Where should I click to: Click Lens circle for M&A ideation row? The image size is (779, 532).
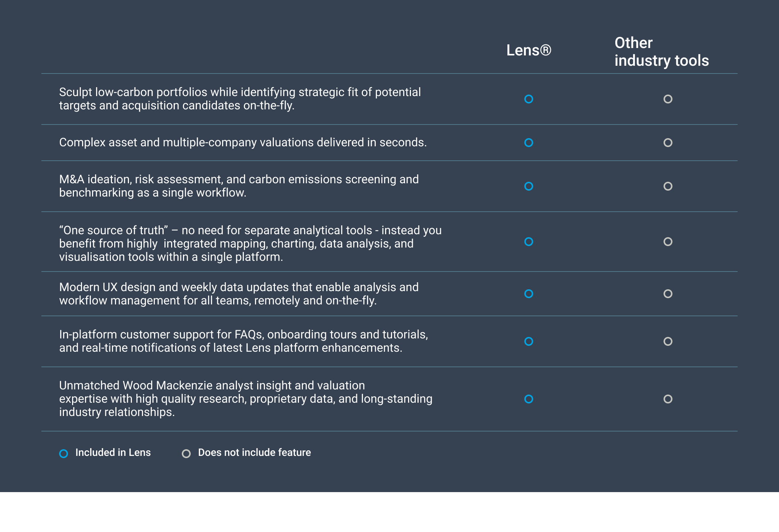click(x=529, y=186)
